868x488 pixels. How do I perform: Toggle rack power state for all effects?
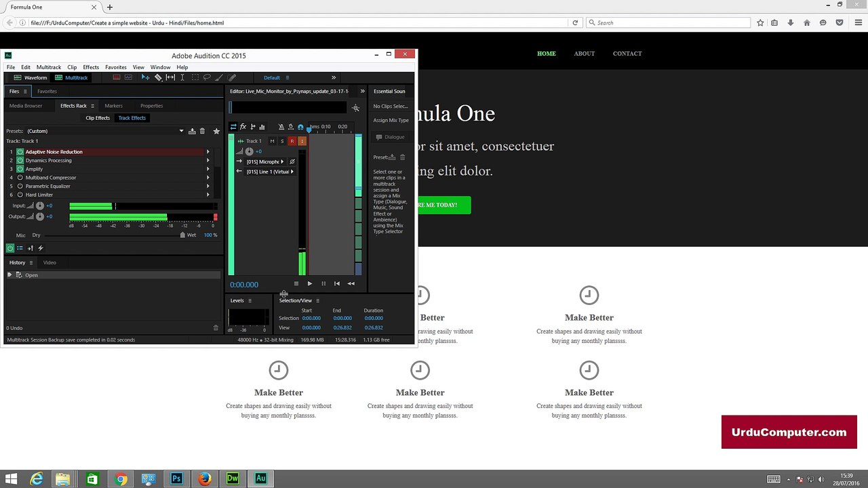pyautogui.click(x=10, y=248)
